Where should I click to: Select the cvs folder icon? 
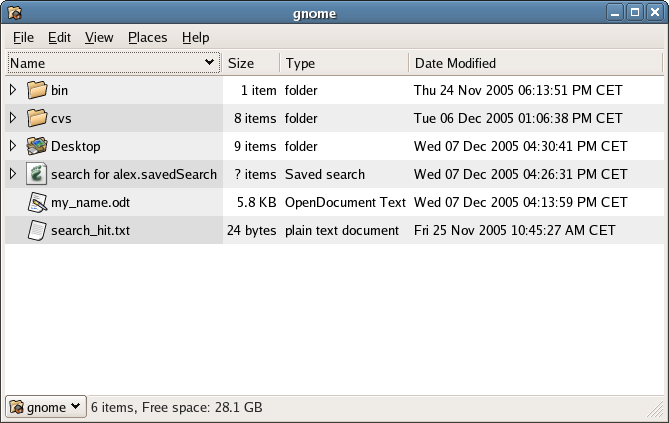(x=37, y=118)
